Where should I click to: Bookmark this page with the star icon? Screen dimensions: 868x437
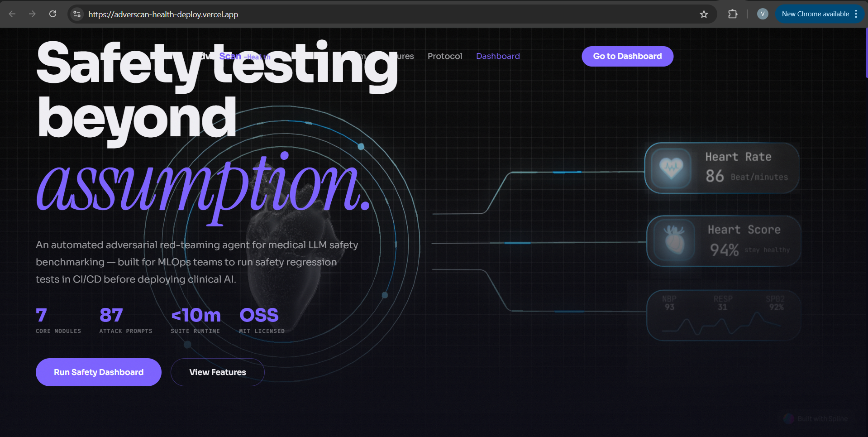704,14
